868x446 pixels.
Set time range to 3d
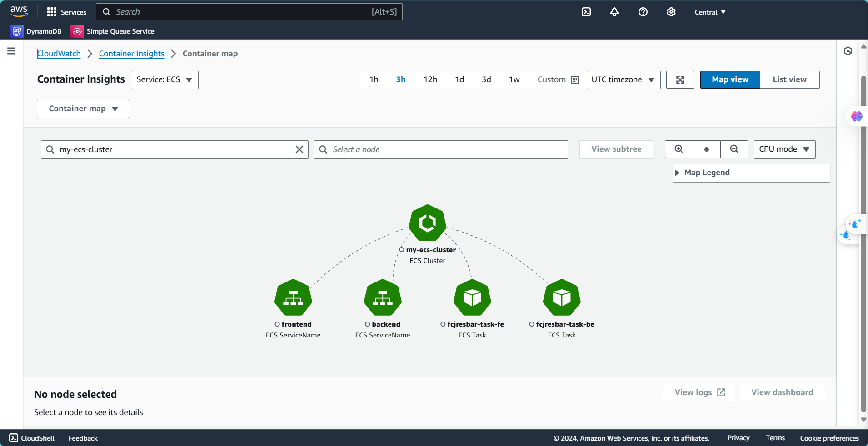pos(486,79)
